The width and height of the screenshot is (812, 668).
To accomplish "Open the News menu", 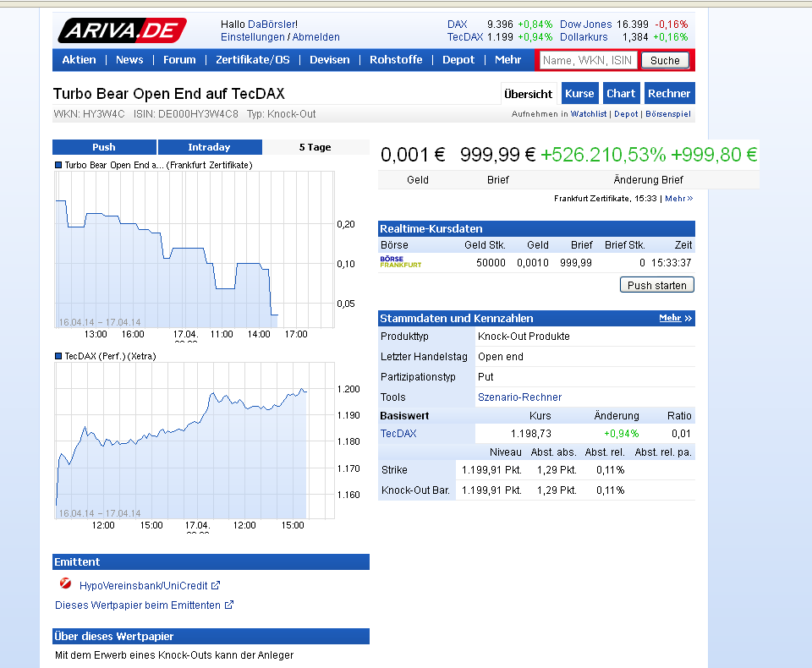I will coord(129,59).
